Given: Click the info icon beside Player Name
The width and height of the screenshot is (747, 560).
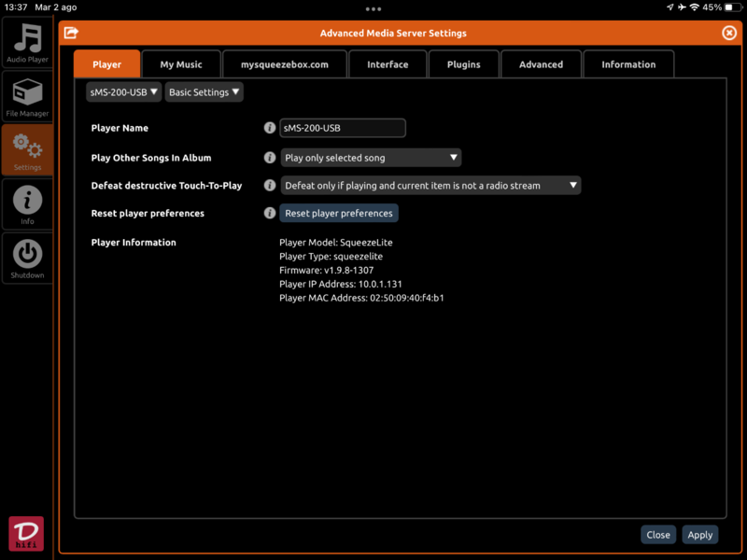Looking at the screenshot, I should coord(270,128).
